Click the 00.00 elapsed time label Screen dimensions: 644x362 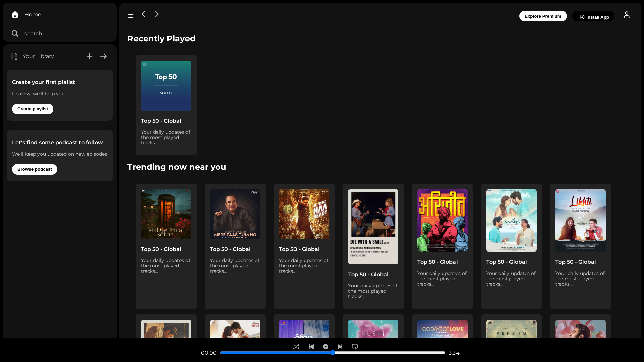coord(209,353)
